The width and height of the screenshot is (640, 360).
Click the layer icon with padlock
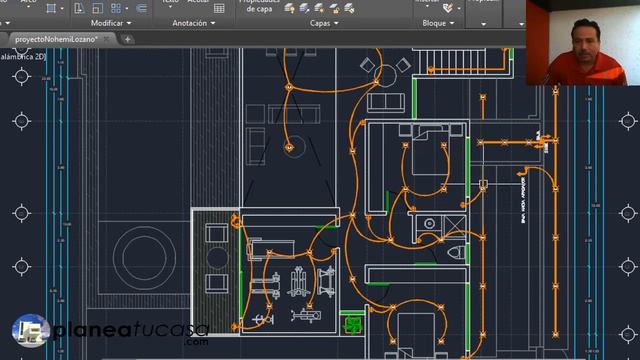[334, 8]
